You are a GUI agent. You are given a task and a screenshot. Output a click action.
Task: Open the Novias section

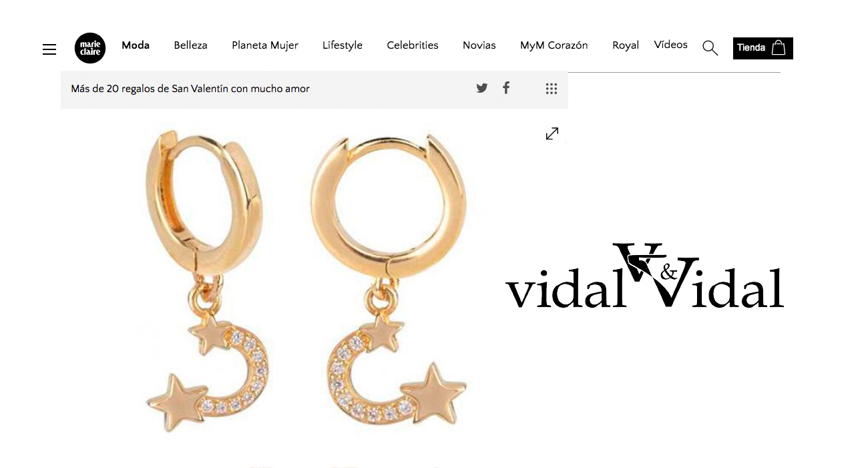click(479, 45)
